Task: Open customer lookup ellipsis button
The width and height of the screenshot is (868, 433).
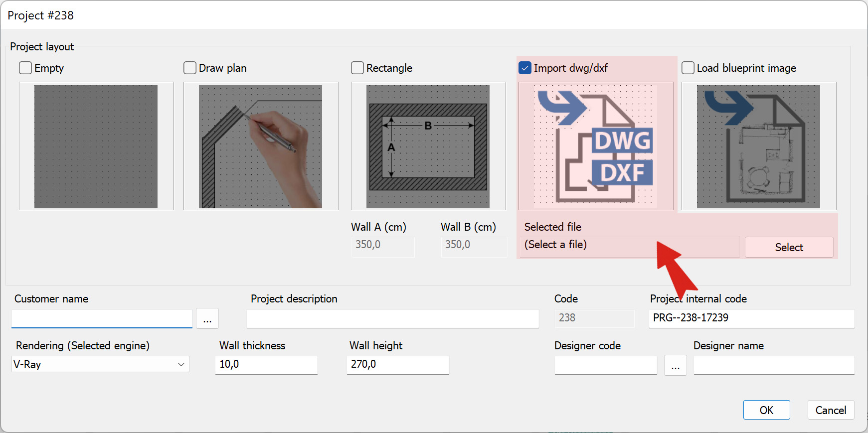Action: pyautogui.click(x=207, y=318)
